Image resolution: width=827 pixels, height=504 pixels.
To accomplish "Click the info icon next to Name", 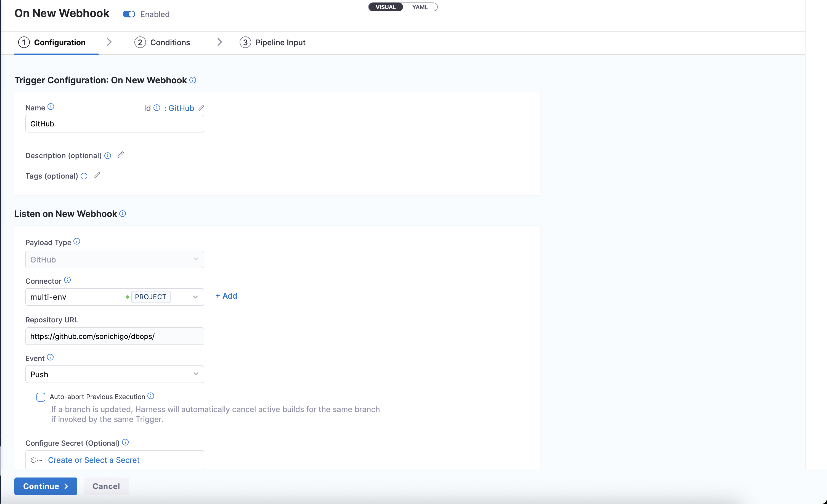I will 51,107.
